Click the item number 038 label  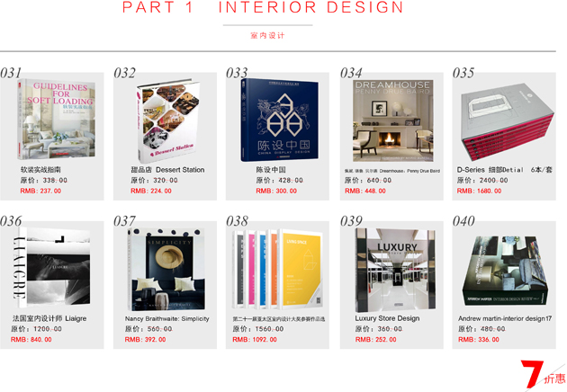(238, 221)
